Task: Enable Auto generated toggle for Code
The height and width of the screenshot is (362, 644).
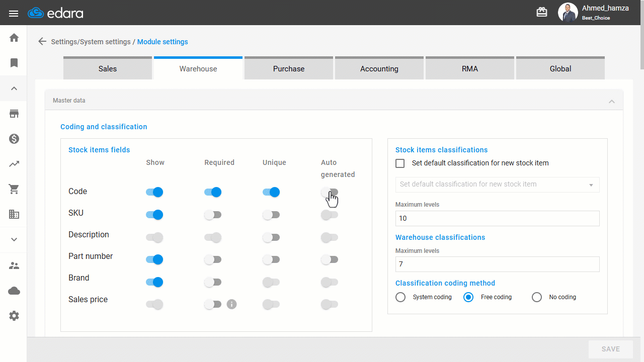Action: [330, 192]
